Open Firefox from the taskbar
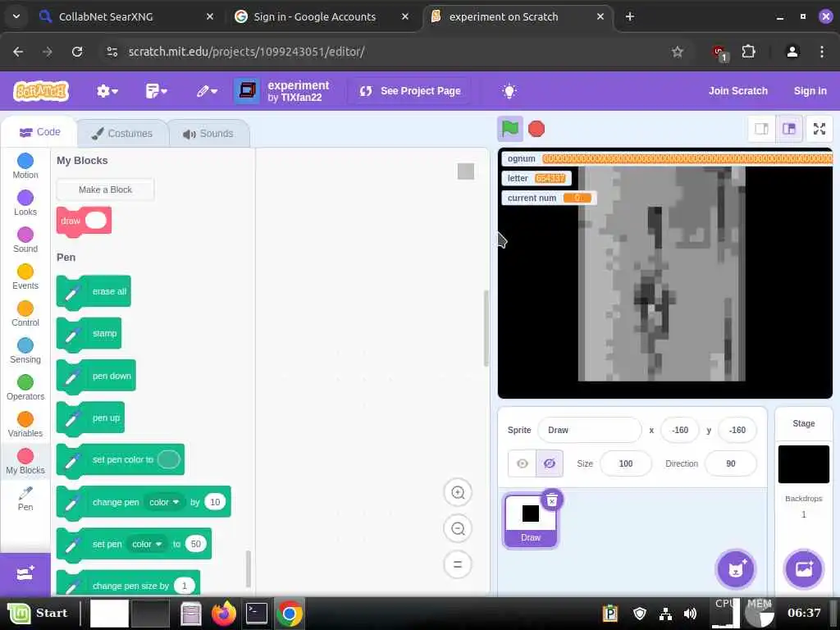 tap(224, 614)
